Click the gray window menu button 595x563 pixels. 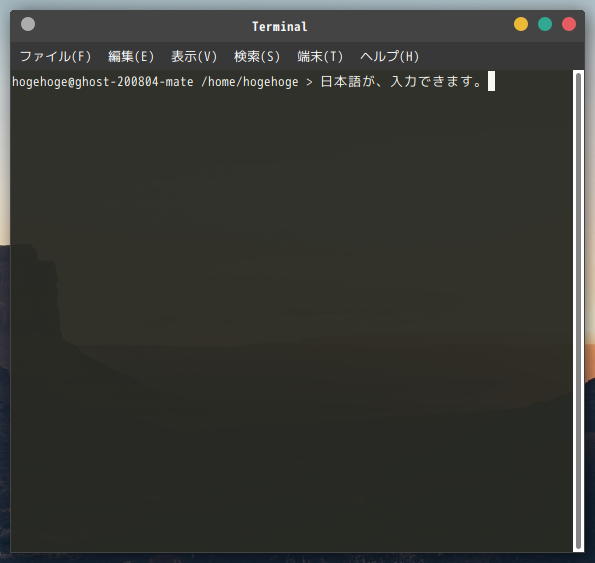(x=28, y=24)
